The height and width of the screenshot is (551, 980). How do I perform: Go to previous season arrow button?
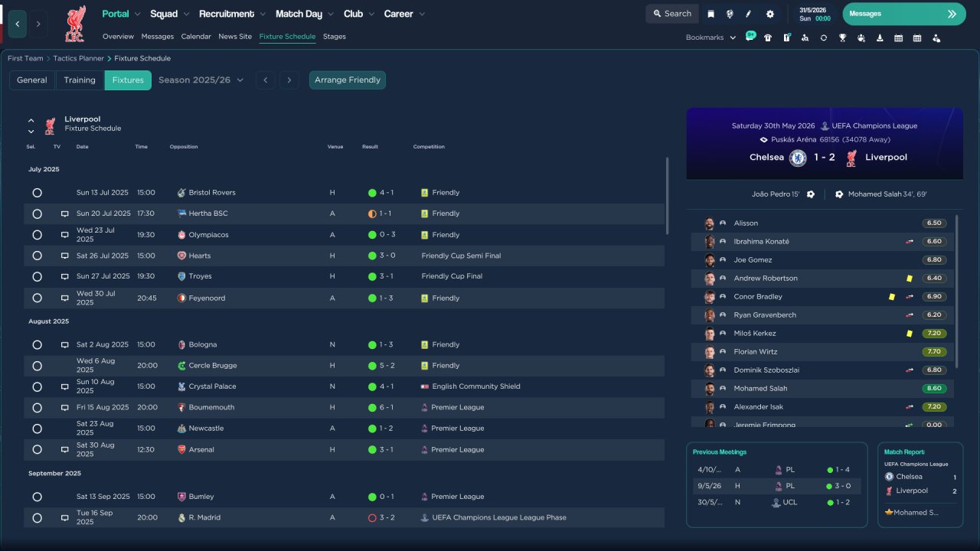click(x=265, y=80)
